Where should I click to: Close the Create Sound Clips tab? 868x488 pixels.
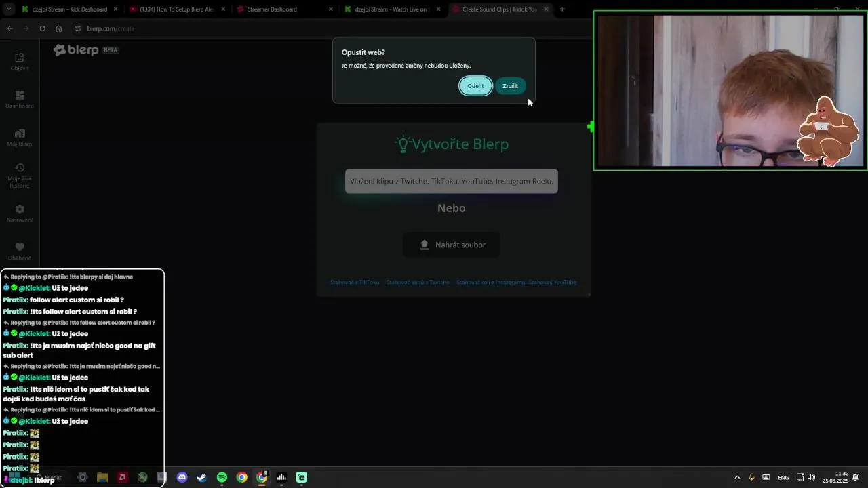(546, 9)
